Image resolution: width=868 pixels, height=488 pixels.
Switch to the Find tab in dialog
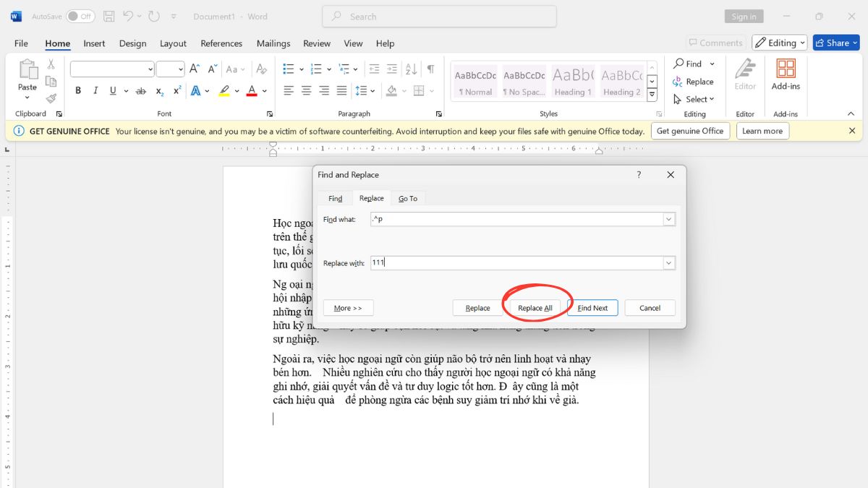click(336, 198)
